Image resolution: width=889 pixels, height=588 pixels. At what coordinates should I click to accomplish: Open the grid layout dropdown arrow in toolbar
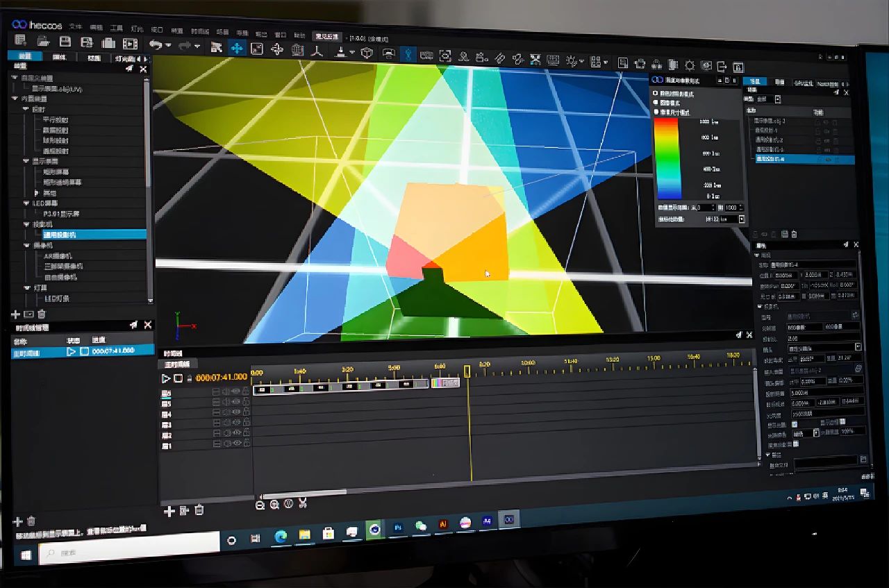pos(606,62)
